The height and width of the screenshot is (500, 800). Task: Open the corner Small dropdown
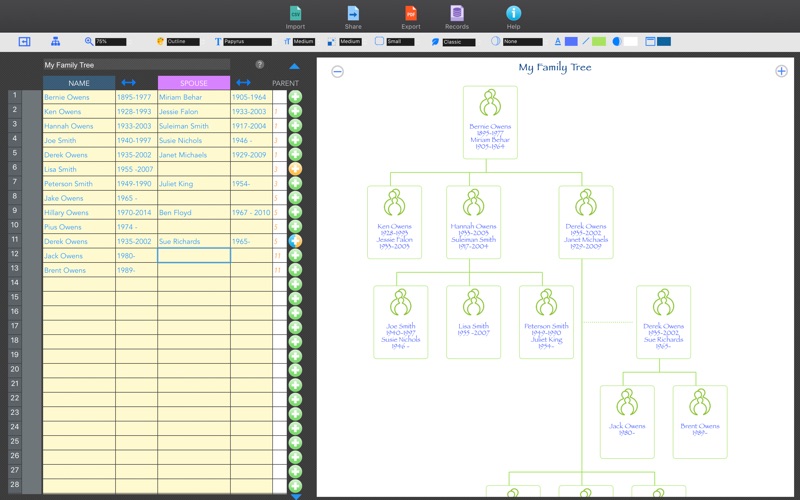400,42
